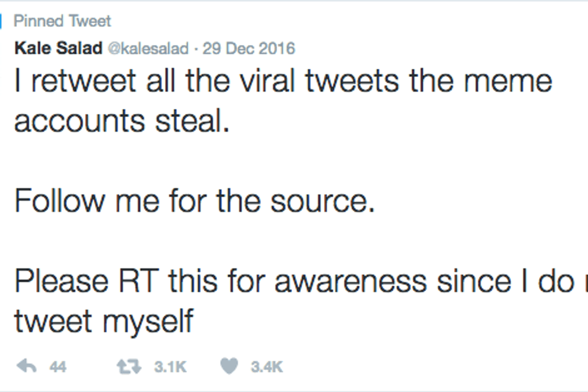This screenshot has width=588, height=392.
Task: View the 3.4K likes count
Action: pos(267,366)
